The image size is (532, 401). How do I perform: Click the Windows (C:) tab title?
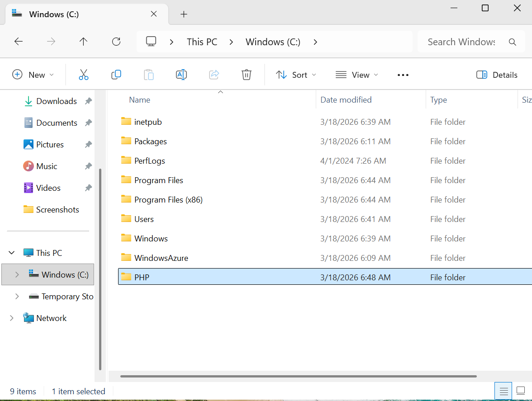[53, 14]
